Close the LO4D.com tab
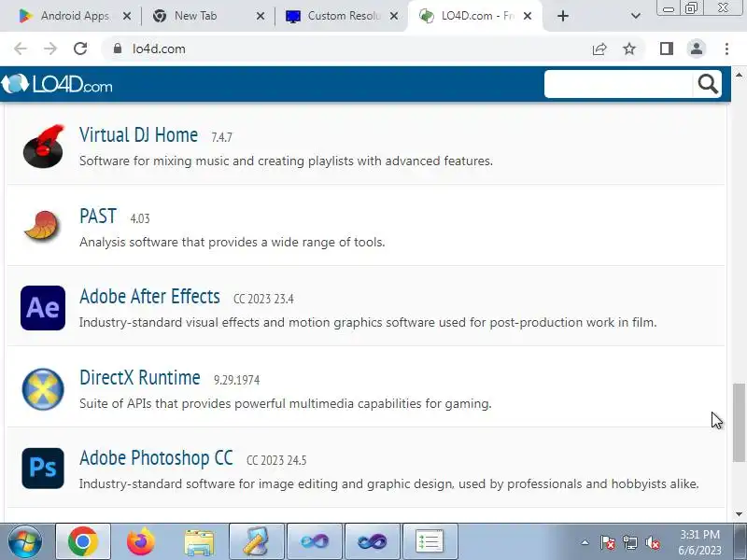 (528, 16)
